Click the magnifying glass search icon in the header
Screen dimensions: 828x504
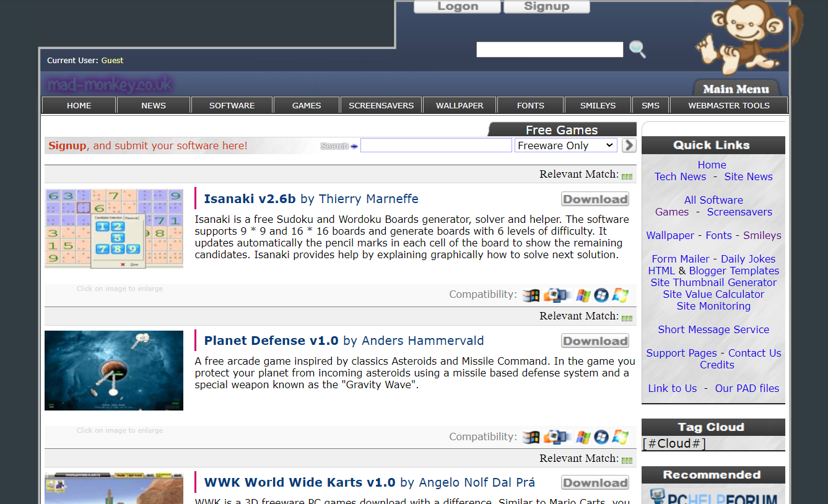(637, 49)
